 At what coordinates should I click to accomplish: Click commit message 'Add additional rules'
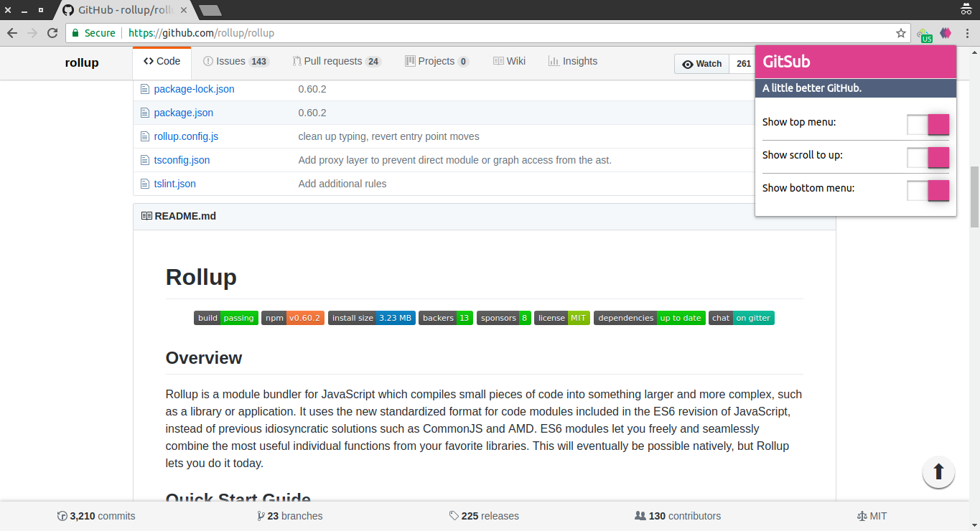click(x=342, y=184)
